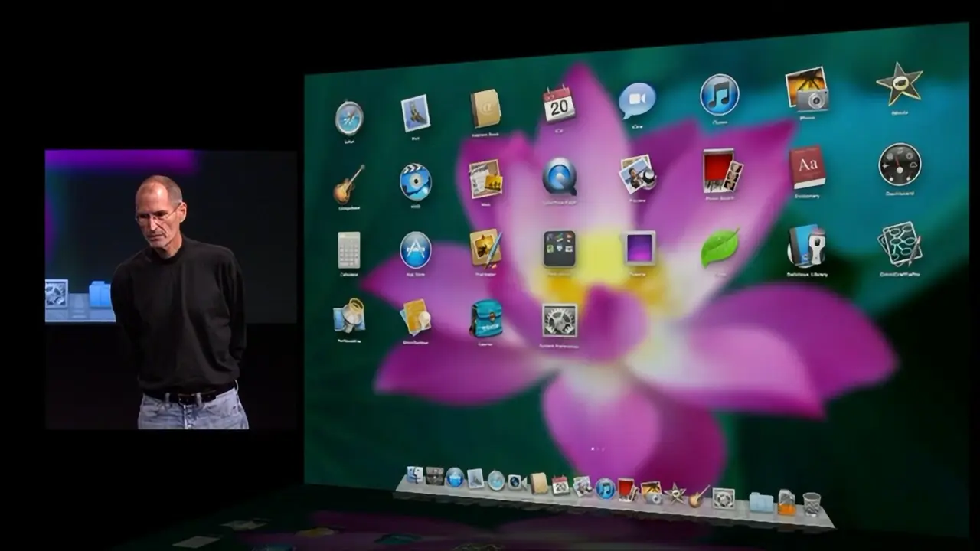Launch the teal messenger bag app
Screen dimensions: 980x551
(x=486, y=318)
